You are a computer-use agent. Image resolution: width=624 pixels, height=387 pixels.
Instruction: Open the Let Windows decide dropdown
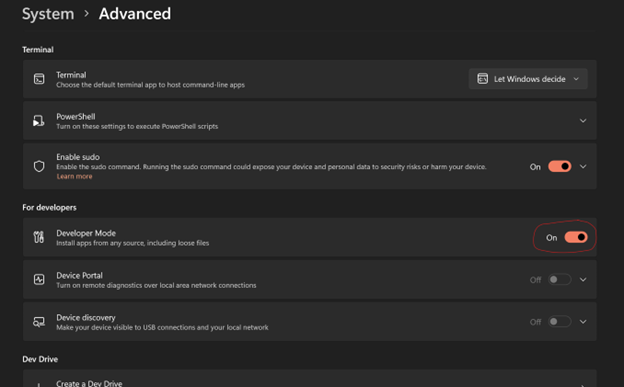click(528, 79)
